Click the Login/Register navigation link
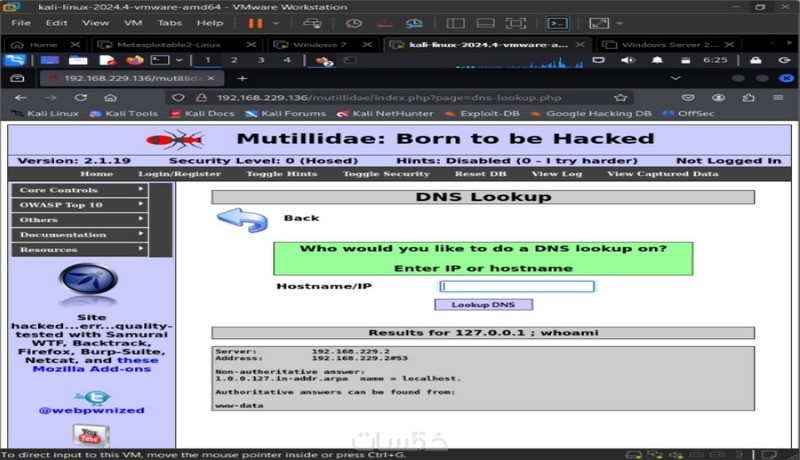The image size is (800, 460). click(180, 174)
